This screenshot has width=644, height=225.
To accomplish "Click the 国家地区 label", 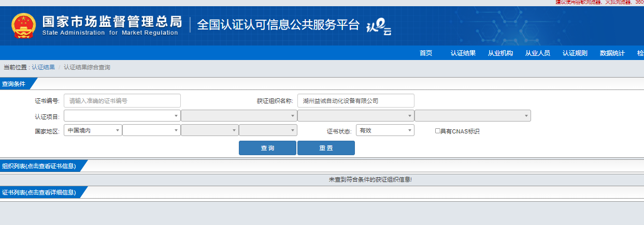I will tap(47, 131).
